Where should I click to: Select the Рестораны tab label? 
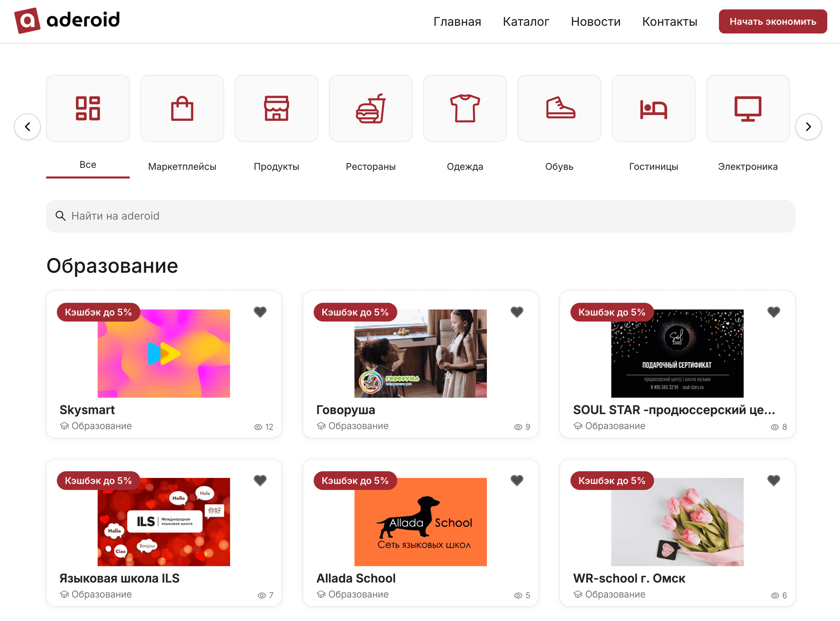click(371, 166)
